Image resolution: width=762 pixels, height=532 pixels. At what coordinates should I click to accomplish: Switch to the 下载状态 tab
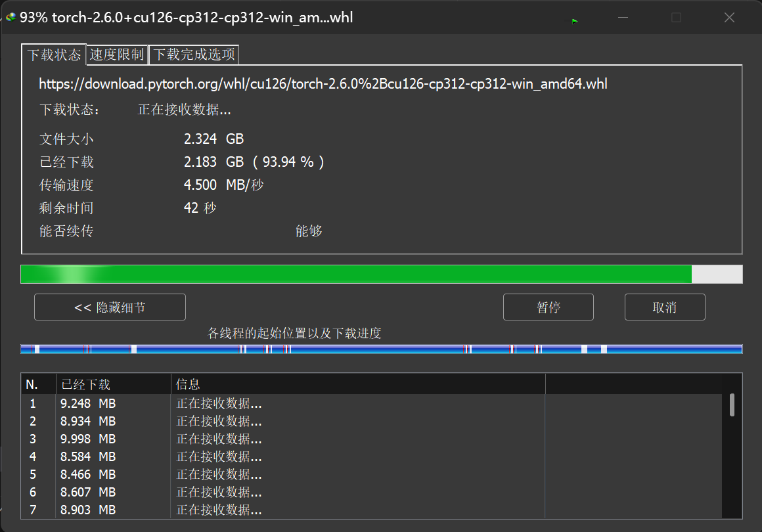tap(54, 55)
